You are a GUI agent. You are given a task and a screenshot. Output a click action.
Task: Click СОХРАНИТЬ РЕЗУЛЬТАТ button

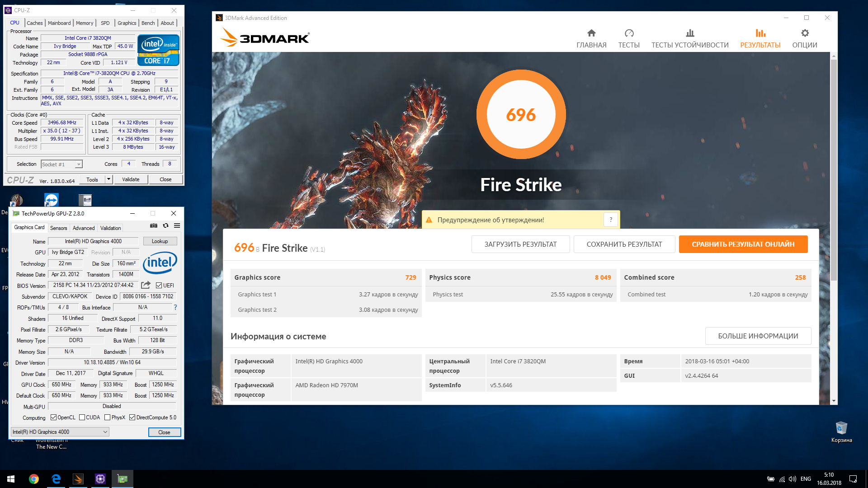(x=624, y=244)
